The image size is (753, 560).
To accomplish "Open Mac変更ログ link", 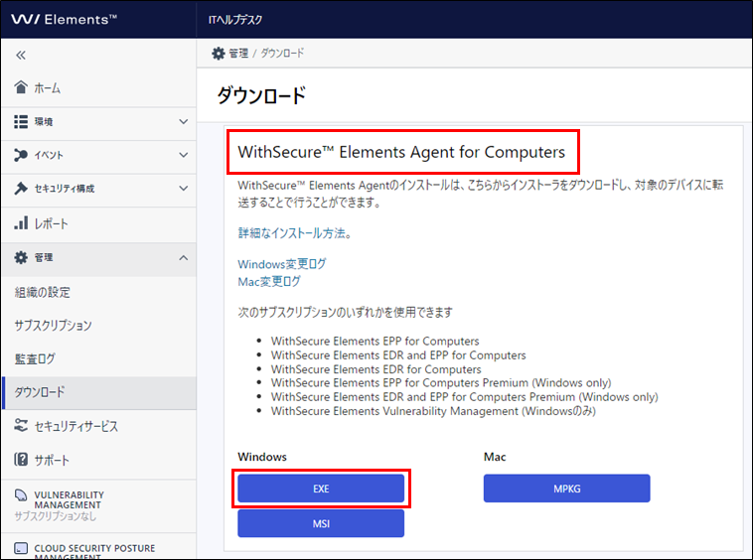I will [x=269, y=281].
